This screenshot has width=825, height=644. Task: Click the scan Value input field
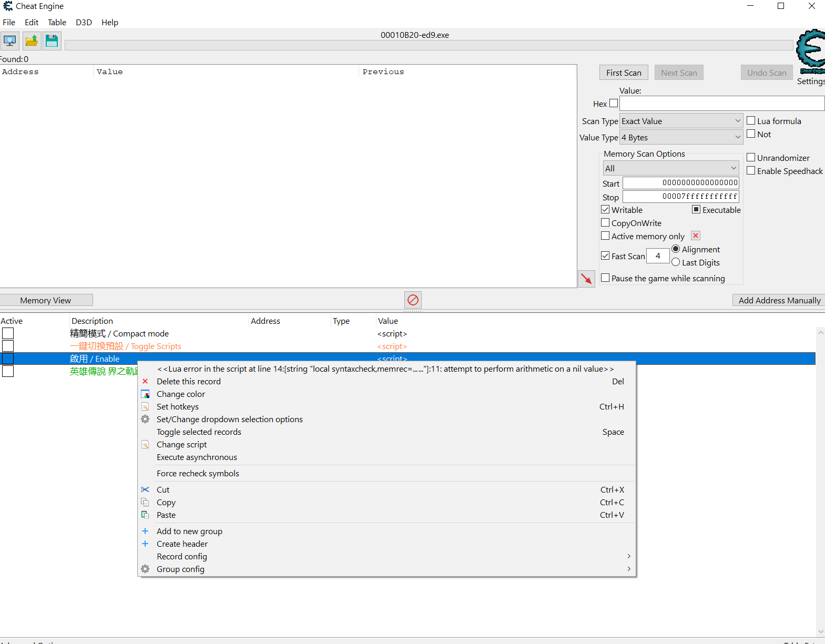pyautogui.click(x=722, y=104)
